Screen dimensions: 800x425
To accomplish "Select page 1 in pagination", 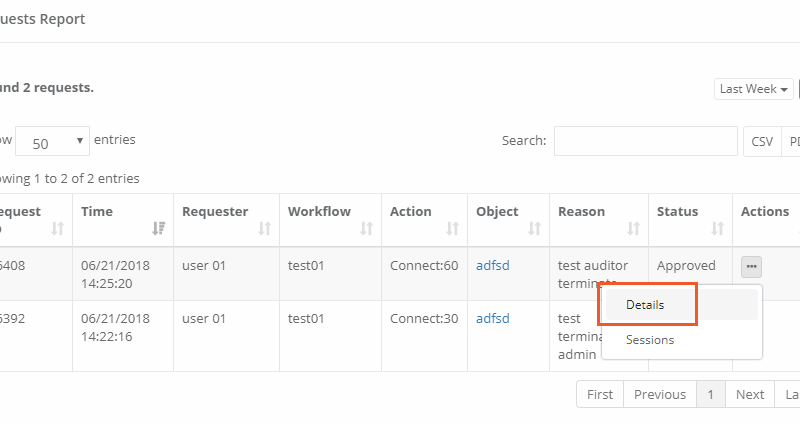I will 710,394.
